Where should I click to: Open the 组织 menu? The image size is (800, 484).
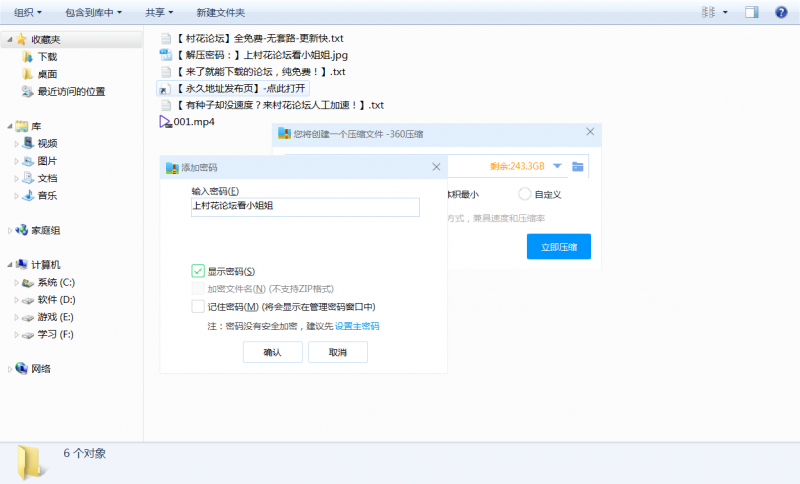click(32, 12)
